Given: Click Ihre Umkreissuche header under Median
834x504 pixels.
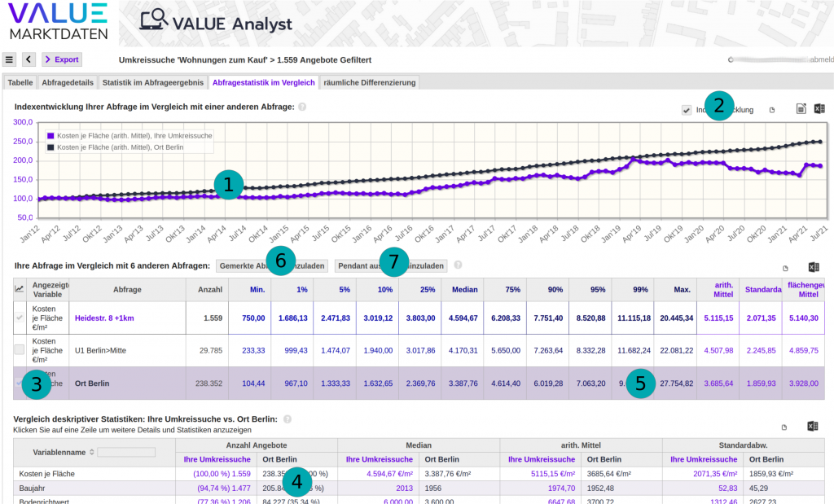Looking at the screenshot, I should [380, 459].
